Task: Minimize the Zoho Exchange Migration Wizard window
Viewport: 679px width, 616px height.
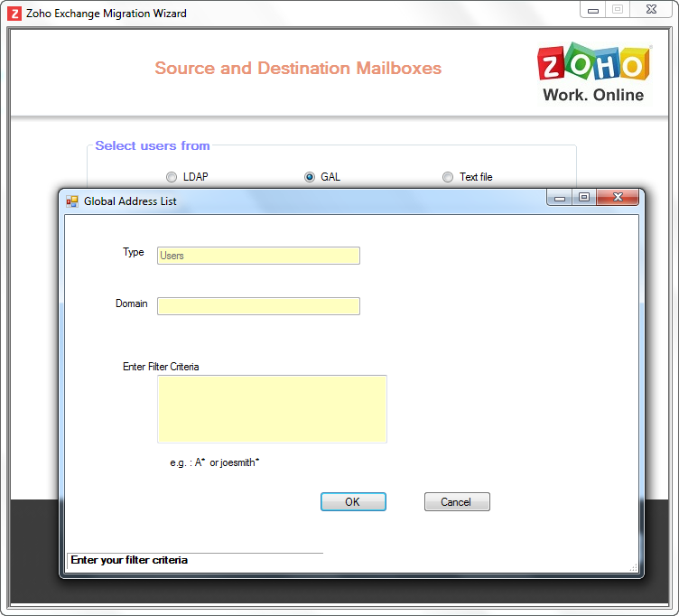Action: [x=593, y=10]
